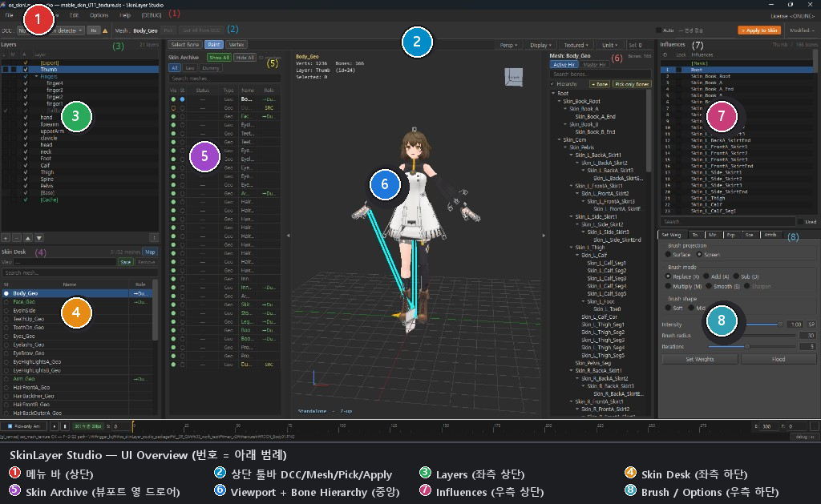Toggle active checkbox of hand layer
The image size is (821, 504).
point(25,117)
